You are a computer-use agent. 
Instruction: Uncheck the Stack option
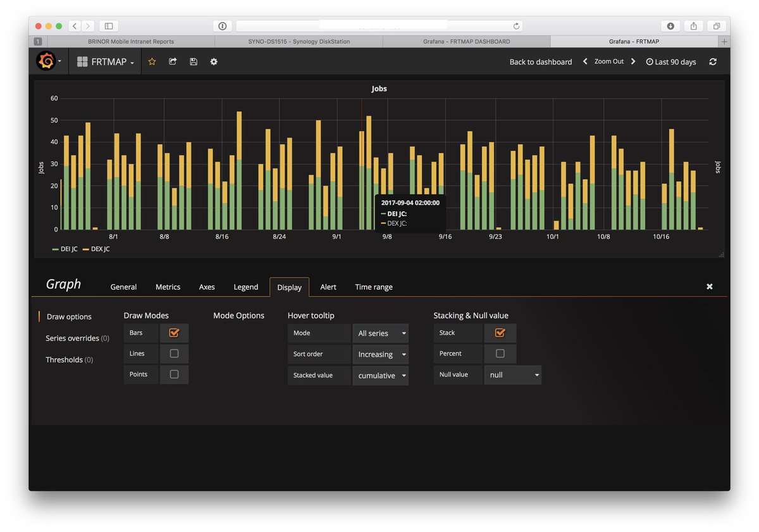pyautogui.click(x=500, y=333)
